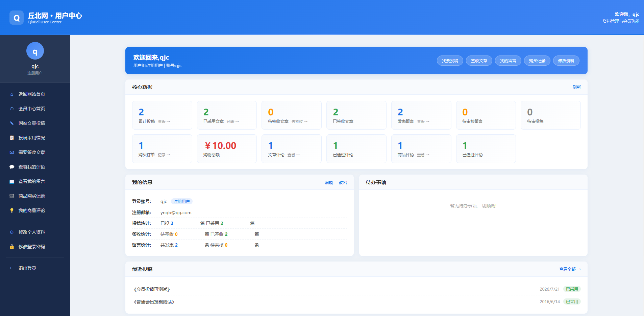Screen dimensions: 644x316
Task: Click the gear icon for 修改个人资料
Action: coord(12,232)
